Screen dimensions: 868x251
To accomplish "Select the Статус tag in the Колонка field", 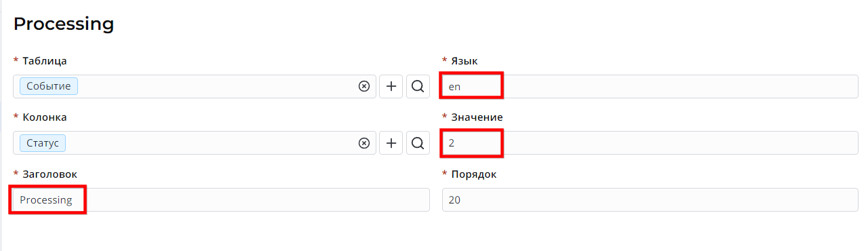I will pos(43,143).
